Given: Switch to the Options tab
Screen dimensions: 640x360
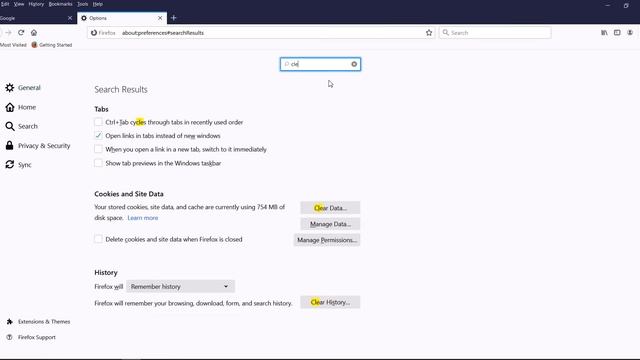Looking at the screenshot, I should [x=122, y=18].
